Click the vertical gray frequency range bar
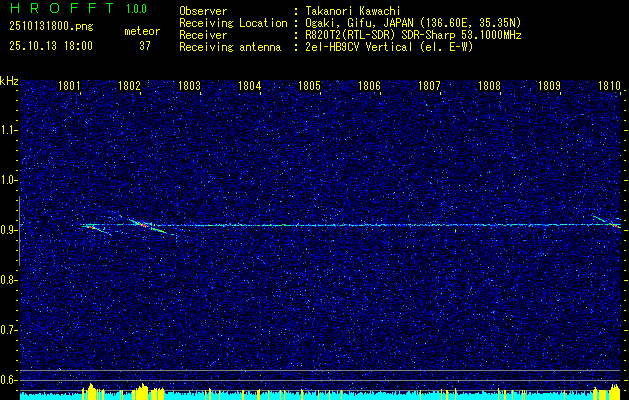 pos(19,231)
